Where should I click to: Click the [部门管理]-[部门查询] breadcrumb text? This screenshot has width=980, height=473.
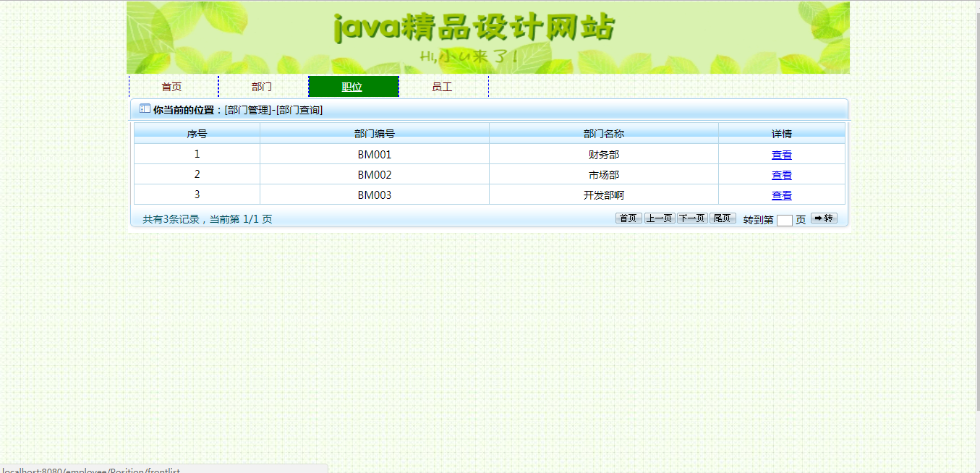[x=273, y=110]
